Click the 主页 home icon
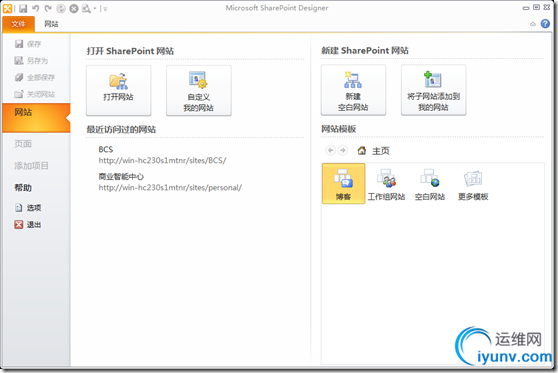The width and height of the screenshot is (558, 373). pos(362,151)
